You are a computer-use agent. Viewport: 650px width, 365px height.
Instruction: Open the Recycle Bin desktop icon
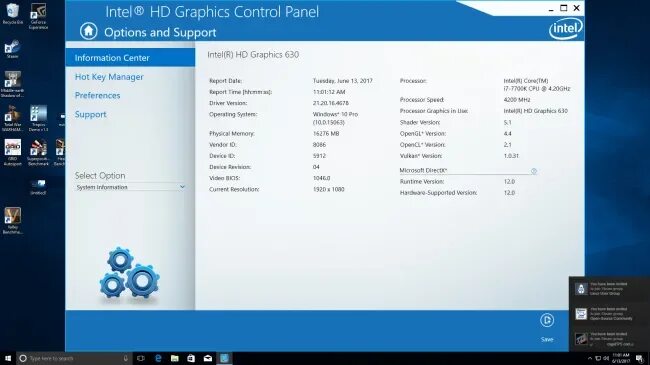coord(12,14)
